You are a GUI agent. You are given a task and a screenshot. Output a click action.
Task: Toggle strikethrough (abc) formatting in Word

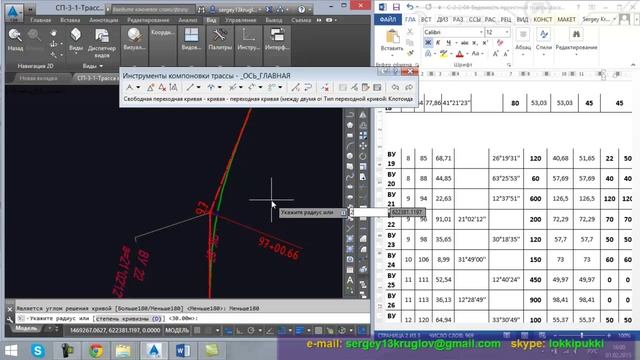(x=464, y=42)
